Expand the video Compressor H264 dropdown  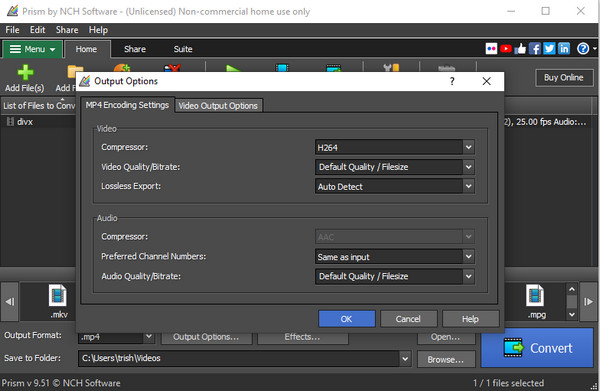point(468,147)
